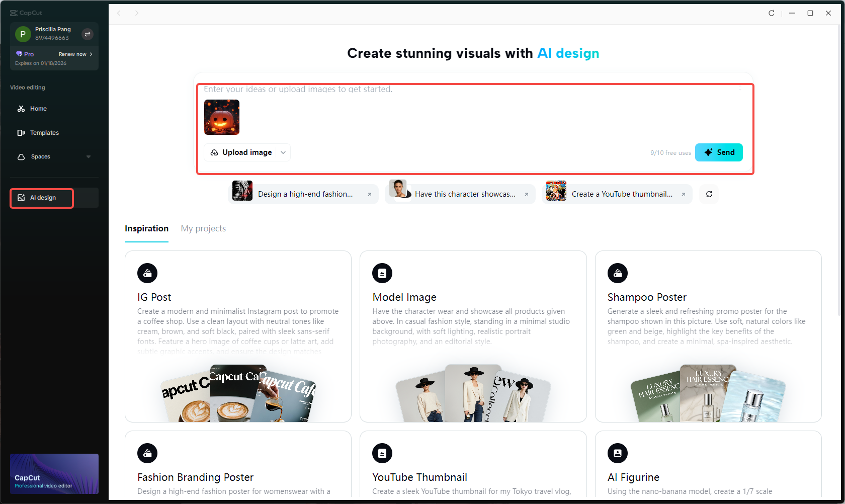845x504 pixels.
Task: Collapse the Spaces section chevron
Action: click(x=89, y=156)
